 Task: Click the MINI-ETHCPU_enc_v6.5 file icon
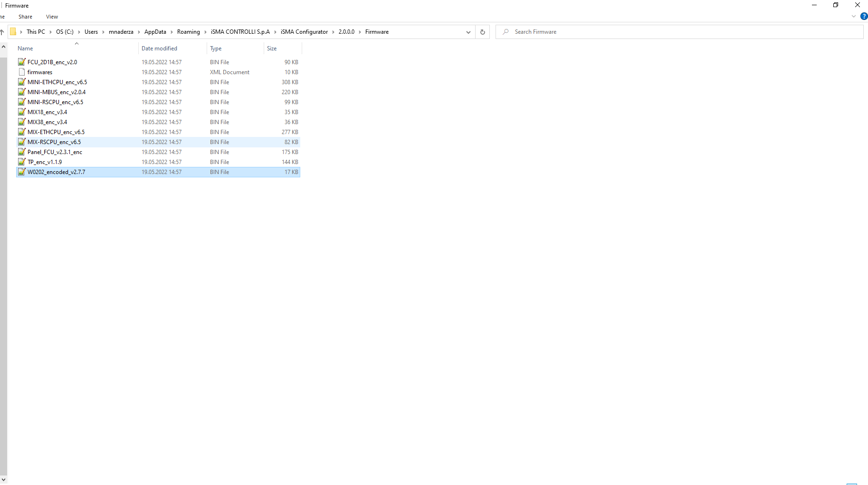(x=21, y=82)
